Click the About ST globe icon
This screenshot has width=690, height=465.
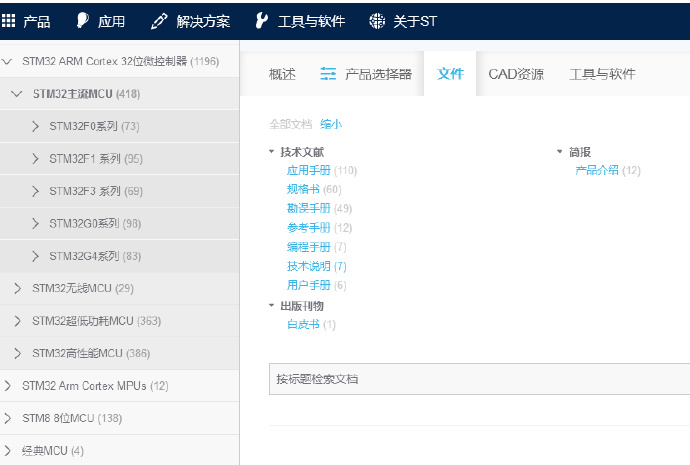coord(377,21)
